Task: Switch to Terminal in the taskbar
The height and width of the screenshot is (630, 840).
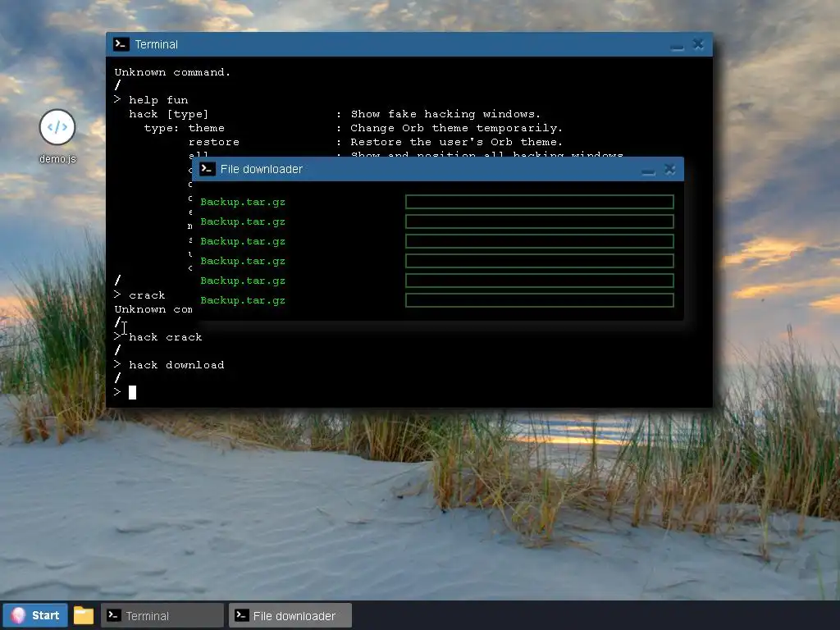Action: (162, 615)
